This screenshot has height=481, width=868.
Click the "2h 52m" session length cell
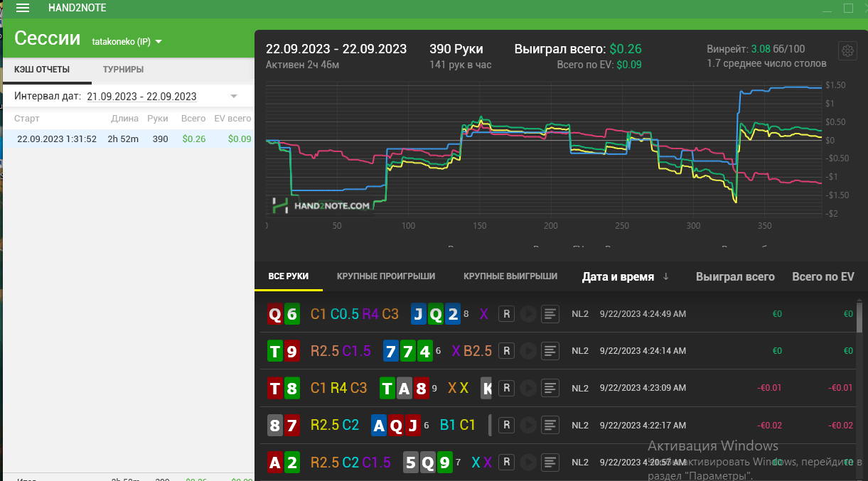[x=122, y=139]
